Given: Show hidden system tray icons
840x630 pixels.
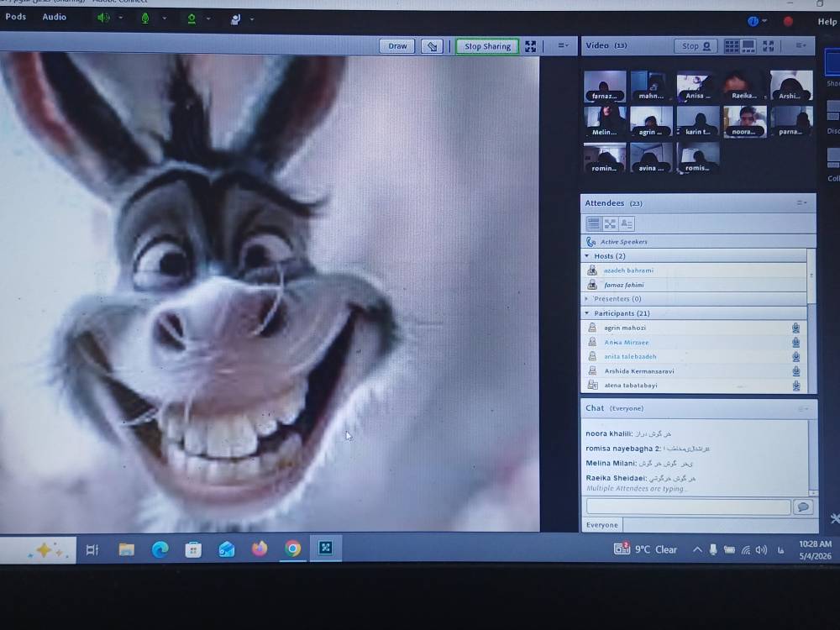Looking at the screenshot, I should (697, 549).
